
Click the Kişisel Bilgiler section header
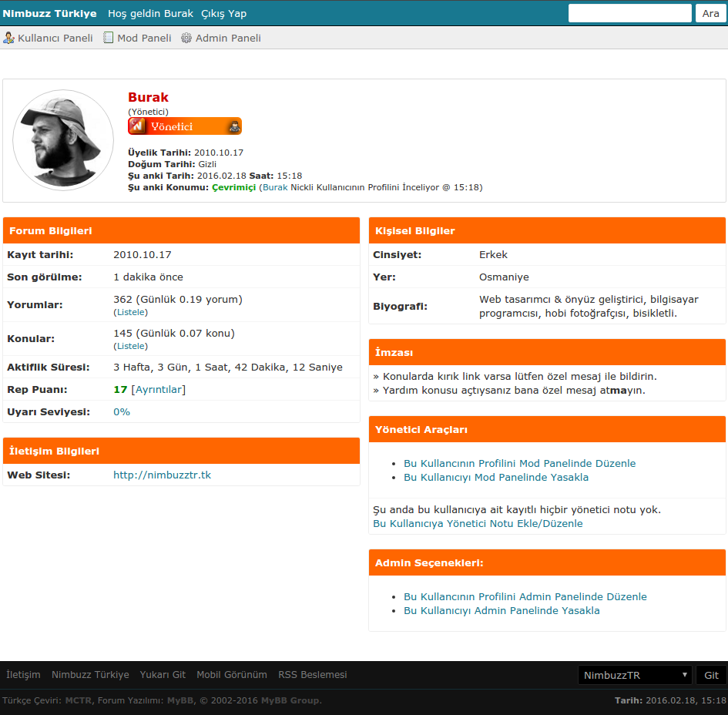point(547,230)
